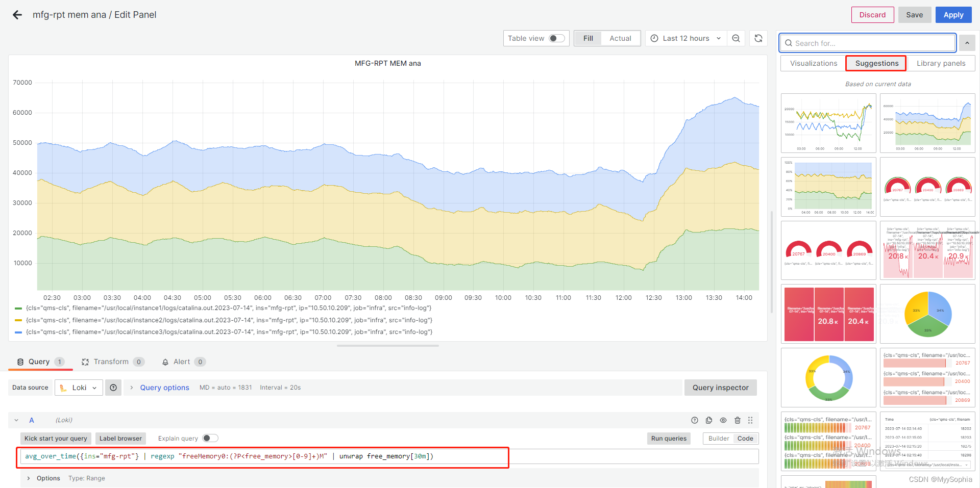Click into the LogQL query editor
The height and width of the screenshot is (488, 980).
click(389, 456)
